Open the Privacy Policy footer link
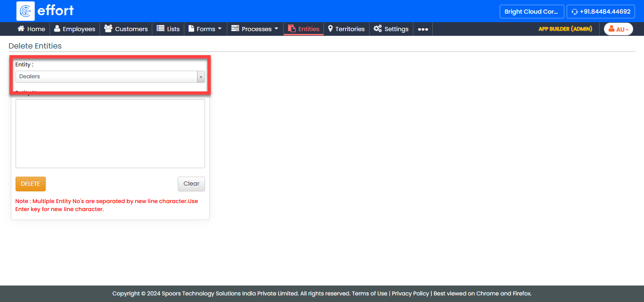Viewport: 644px width, 302px height. click(410, 294)
